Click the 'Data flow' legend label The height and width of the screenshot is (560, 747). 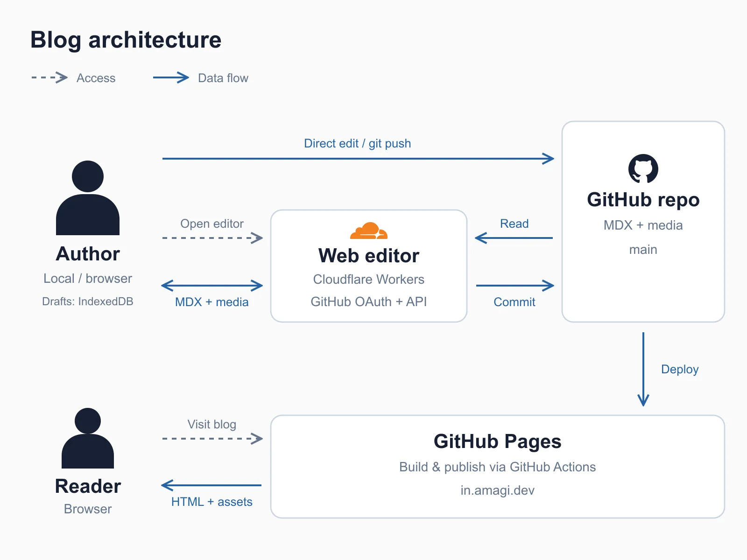pyautogui.click(x=223, y=78)
